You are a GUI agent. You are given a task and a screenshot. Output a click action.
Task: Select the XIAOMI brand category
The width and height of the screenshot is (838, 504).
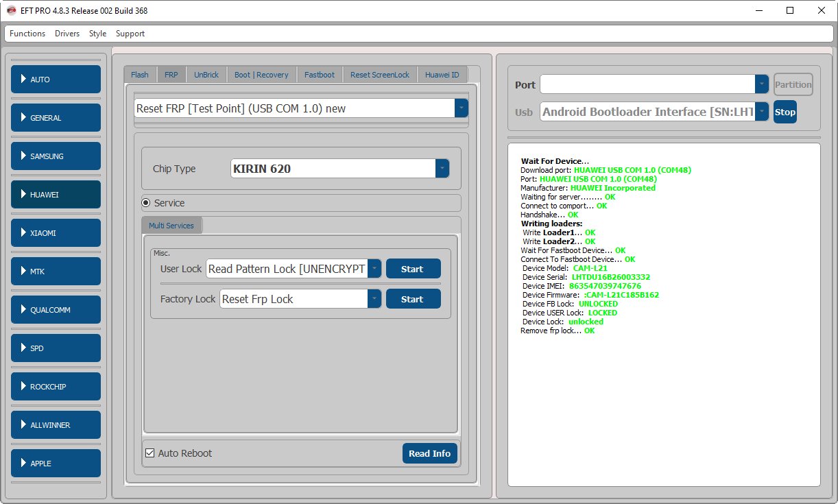click(56, 233)
